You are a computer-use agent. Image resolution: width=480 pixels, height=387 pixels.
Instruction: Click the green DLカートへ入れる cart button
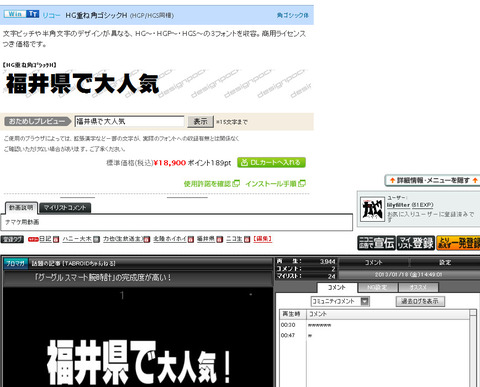(x=271, y=163)
